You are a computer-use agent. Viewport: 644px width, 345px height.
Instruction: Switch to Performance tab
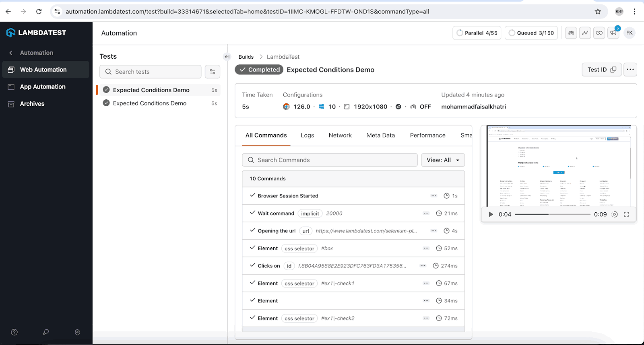click(427, 136)
